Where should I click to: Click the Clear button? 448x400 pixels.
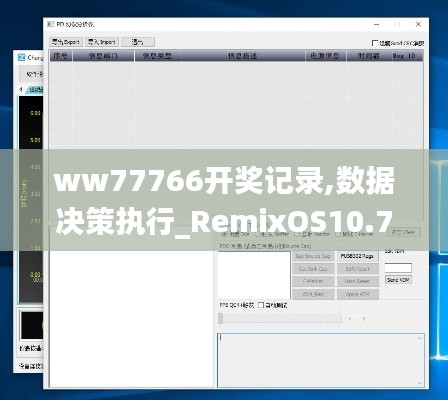(x=404, y=232)
